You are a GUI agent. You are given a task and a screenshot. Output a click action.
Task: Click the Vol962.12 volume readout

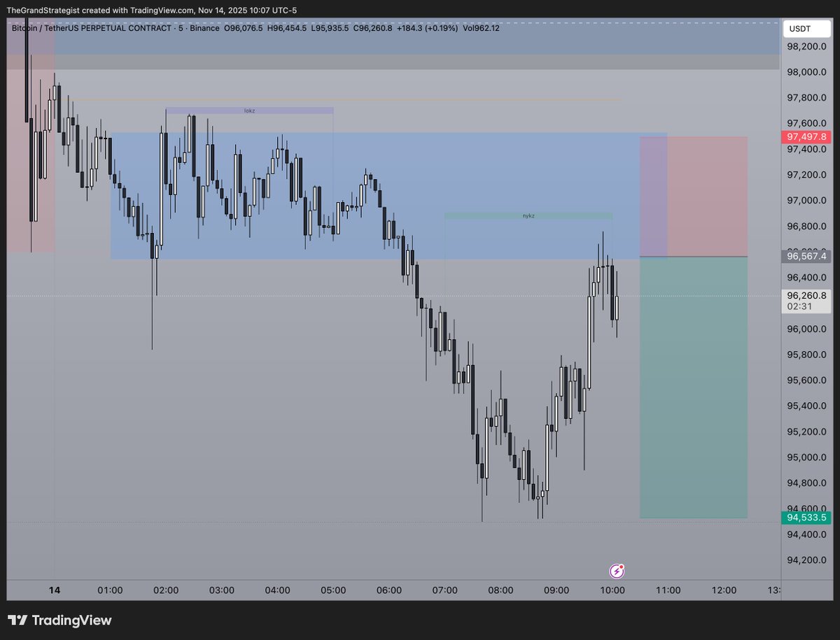tap(481, 28)
